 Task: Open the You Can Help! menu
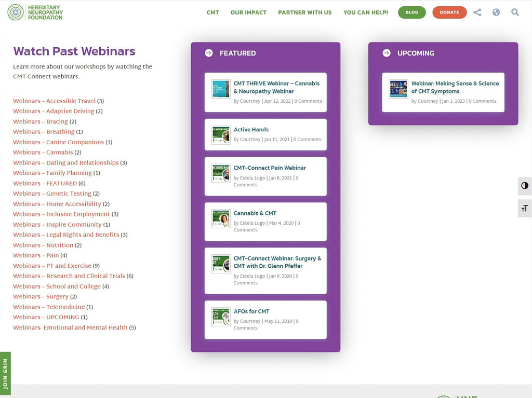[x=366, y=12]
